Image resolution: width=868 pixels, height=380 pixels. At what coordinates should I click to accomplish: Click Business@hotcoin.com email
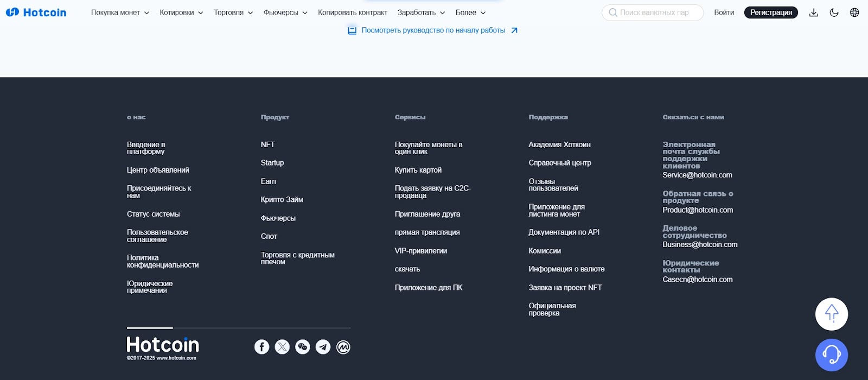tap(700, 244)
